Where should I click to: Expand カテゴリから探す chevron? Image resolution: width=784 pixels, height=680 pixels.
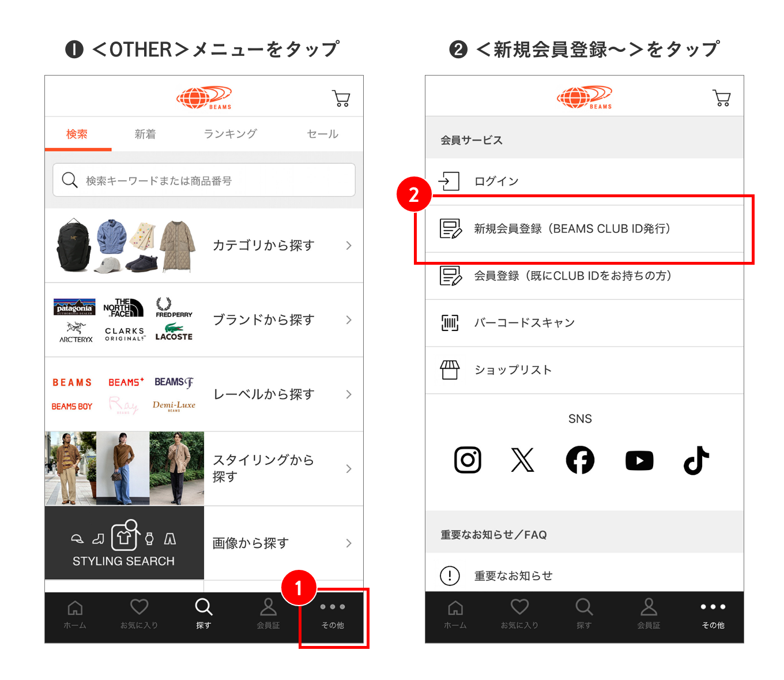pyautogui.click(x=349, y=246)
